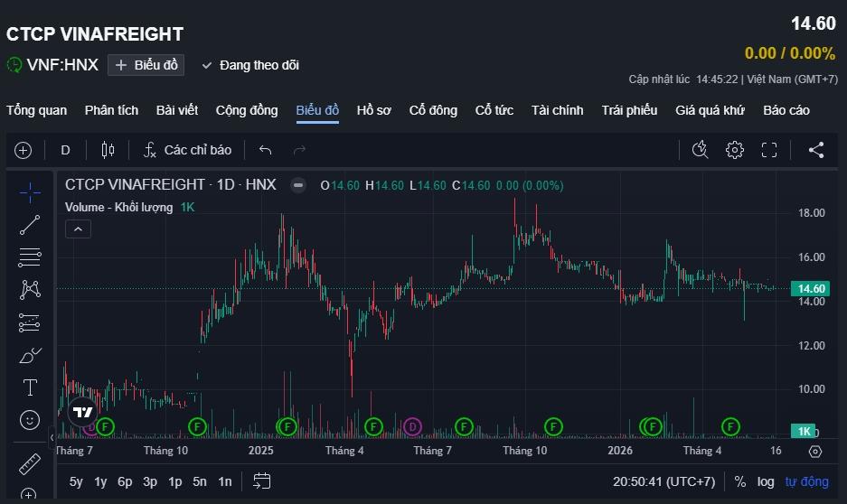Click the + Biểu đồ button
Screen dimensions: 847x504
coord(146,65)
